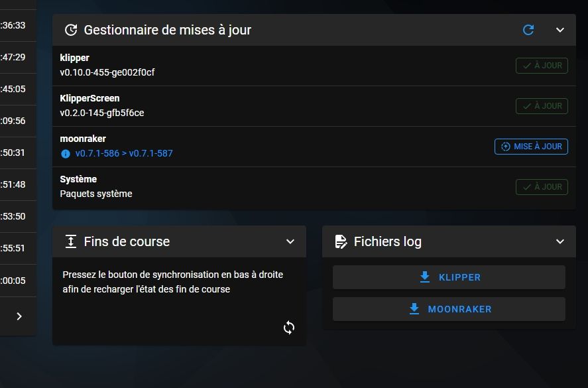Click the Système component name
The image size is (588, 388).
[78, 179]
